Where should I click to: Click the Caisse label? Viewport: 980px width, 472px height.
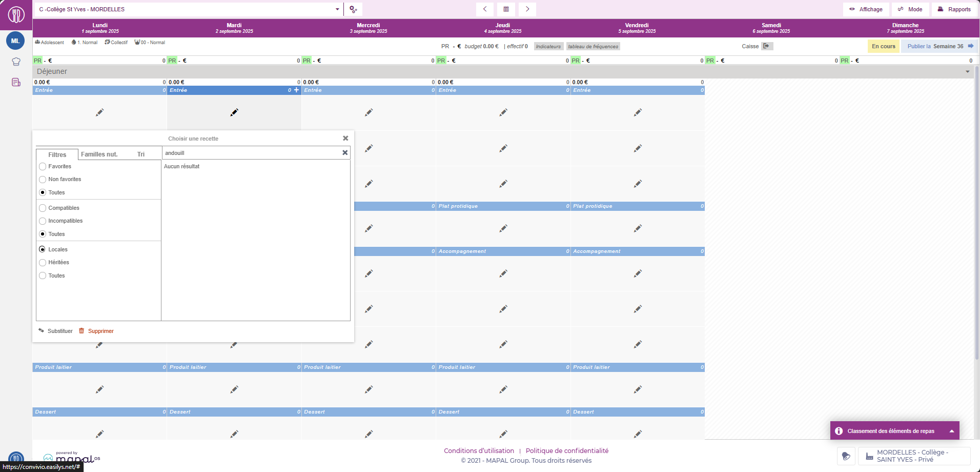[750, 46]
